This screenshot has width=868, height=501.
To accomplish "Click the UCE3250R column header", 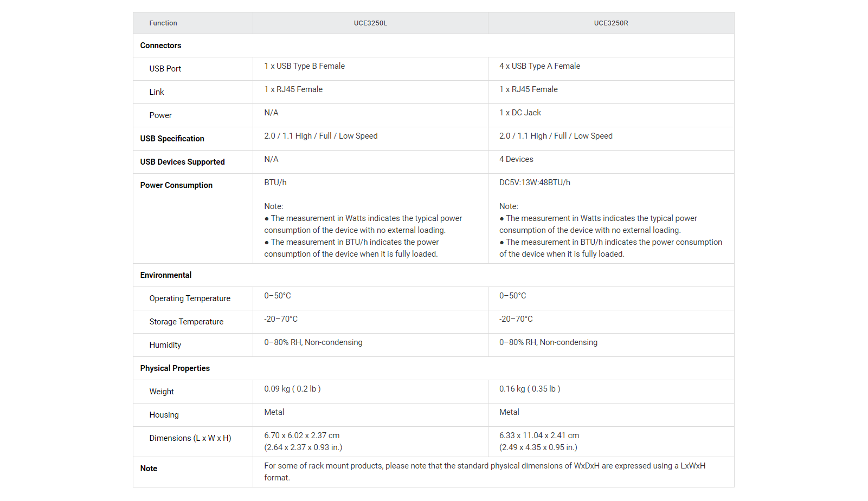I will click(x=611, y=23).
